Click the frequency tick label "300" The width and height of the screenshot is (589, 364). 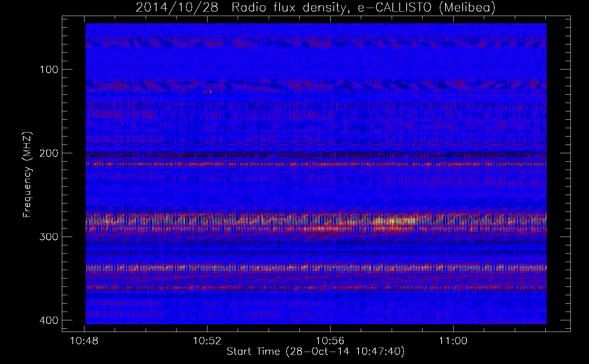pos(48,237)
